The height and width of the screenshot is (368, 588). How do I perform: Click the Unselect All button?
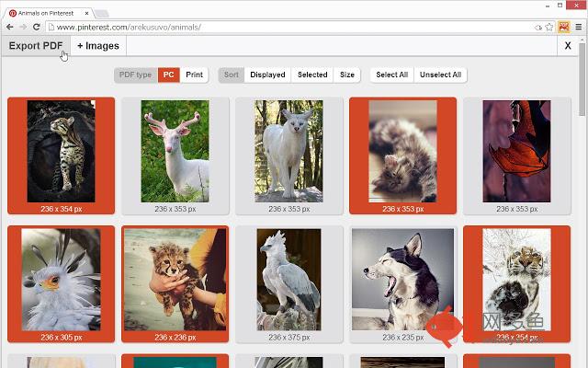[441, 75]
